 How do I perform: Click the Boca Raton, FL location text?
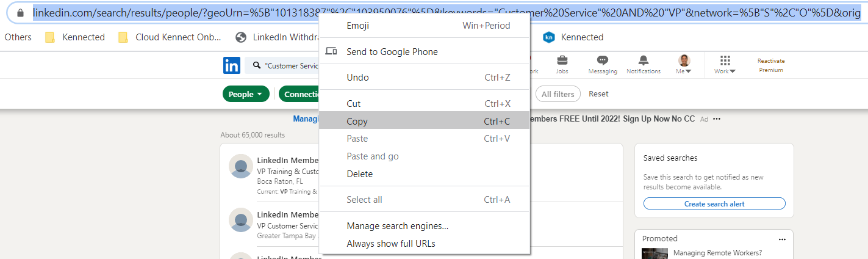(280, 181)
